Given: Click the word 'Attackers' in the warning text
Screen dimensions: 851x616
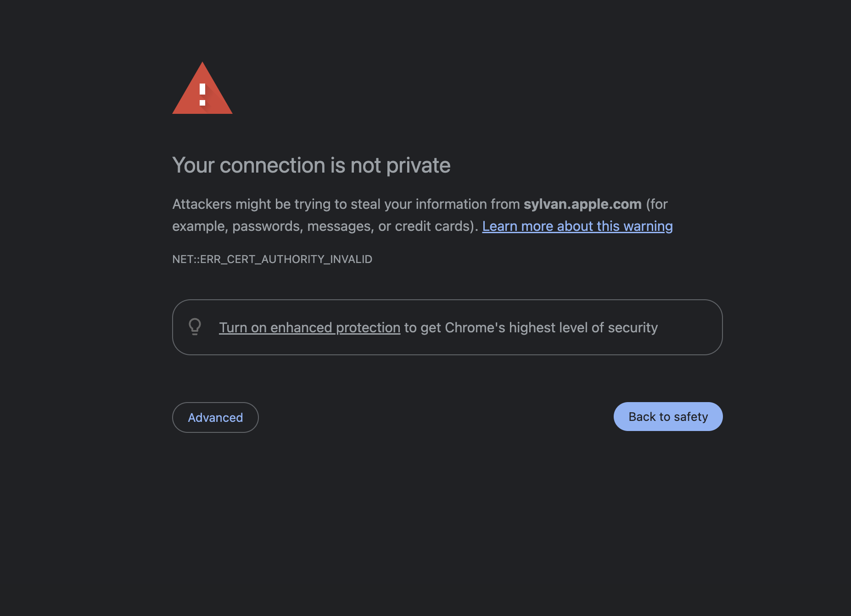Looking at the screenshot, I should click(202, 204).
